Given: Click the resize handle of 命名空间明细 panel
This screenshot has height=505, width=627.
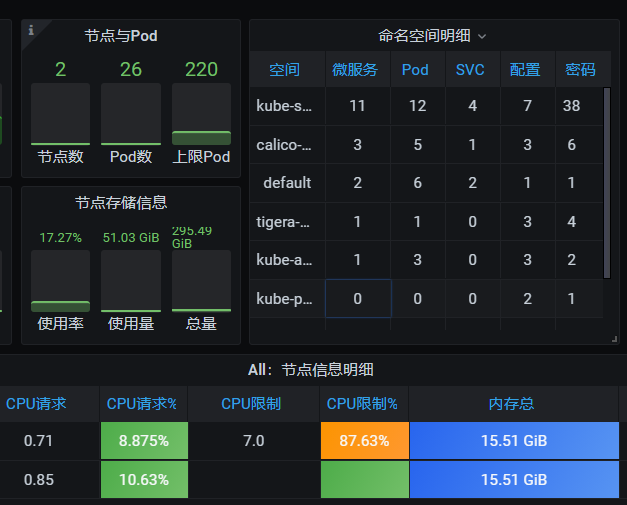Looking at the screenshot, I should [x=613, y=339].
